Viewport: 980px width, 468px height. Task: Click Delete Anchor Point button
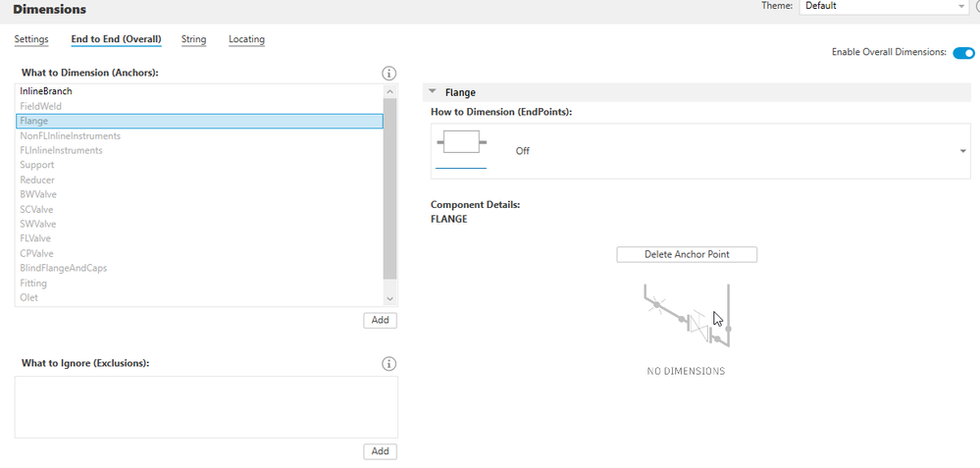pyautogui.click(x=687, y=254)
